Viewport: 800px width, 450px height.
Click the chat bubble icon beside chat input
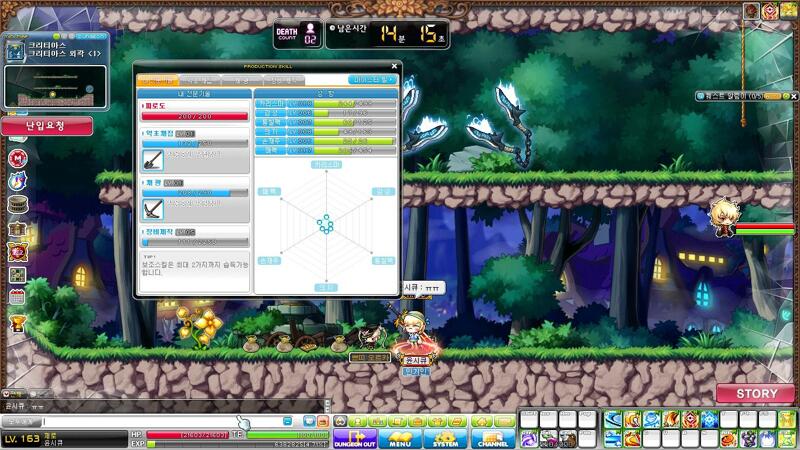click(309, 421)
